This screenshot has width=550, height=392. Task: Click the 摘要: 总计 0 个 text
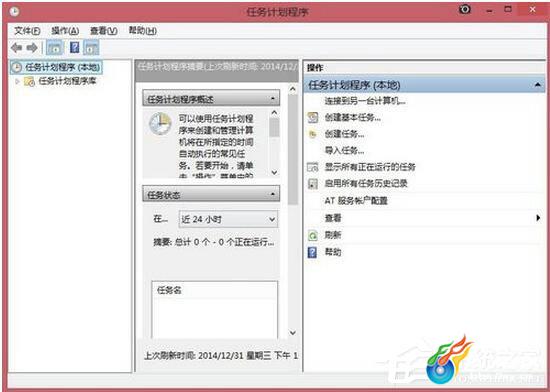pos(214,242)
